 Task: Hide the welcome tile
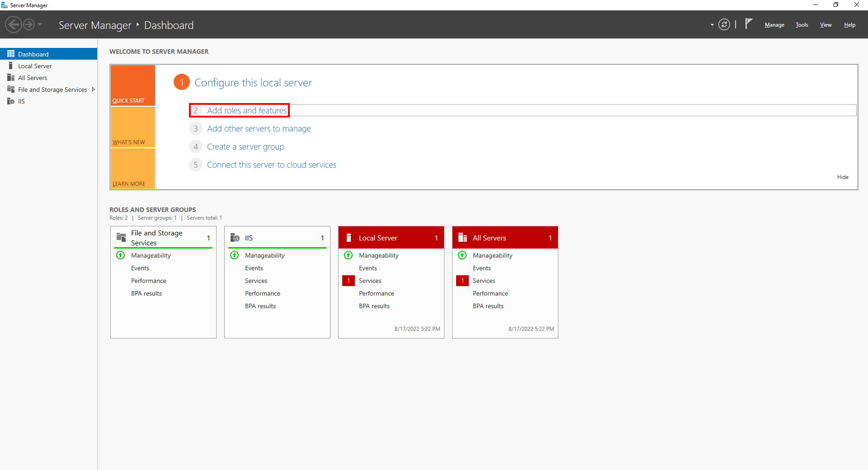pos(843,177)
